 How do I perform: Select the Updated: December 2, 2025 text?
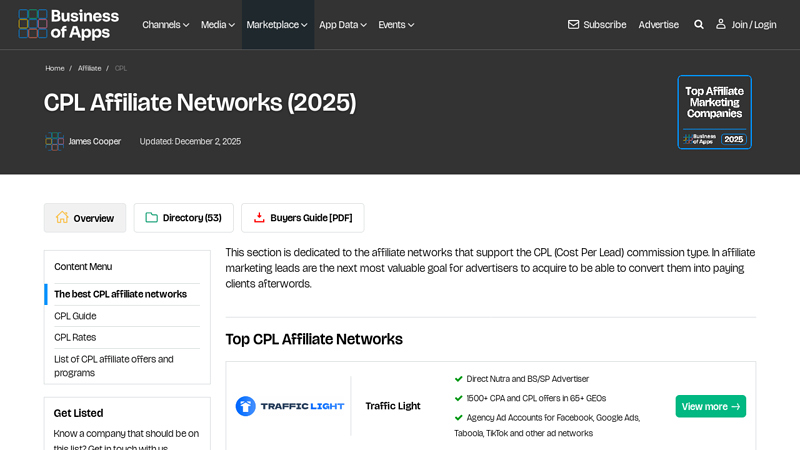click(190, 141)
